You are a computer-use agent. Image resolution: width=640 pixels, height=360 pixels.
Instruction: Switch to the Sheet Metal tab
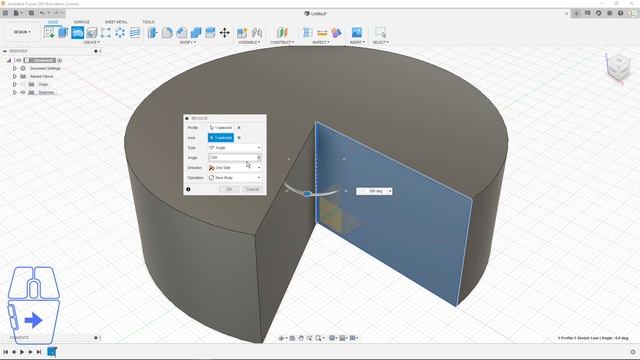[116, 22]
